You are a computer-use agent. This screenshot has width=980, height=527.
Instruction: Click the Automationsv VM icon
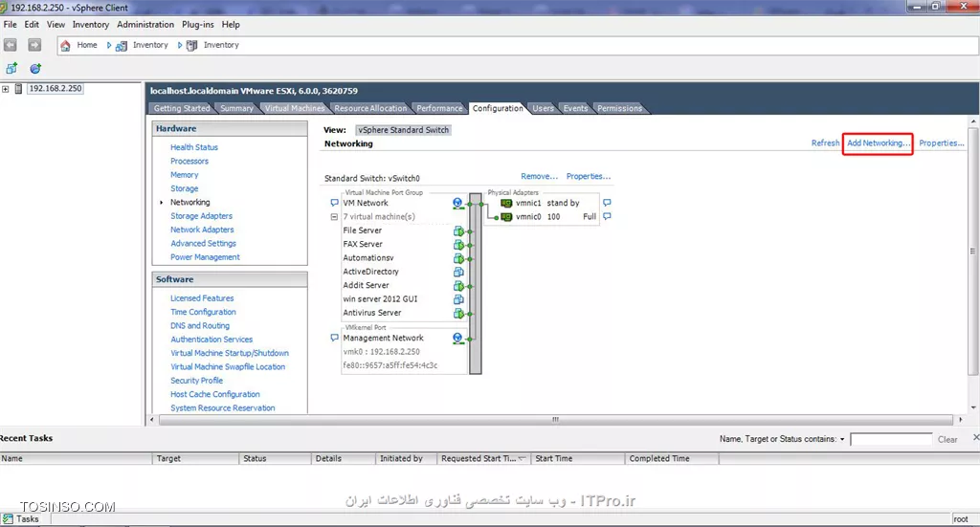click(458, 258)
